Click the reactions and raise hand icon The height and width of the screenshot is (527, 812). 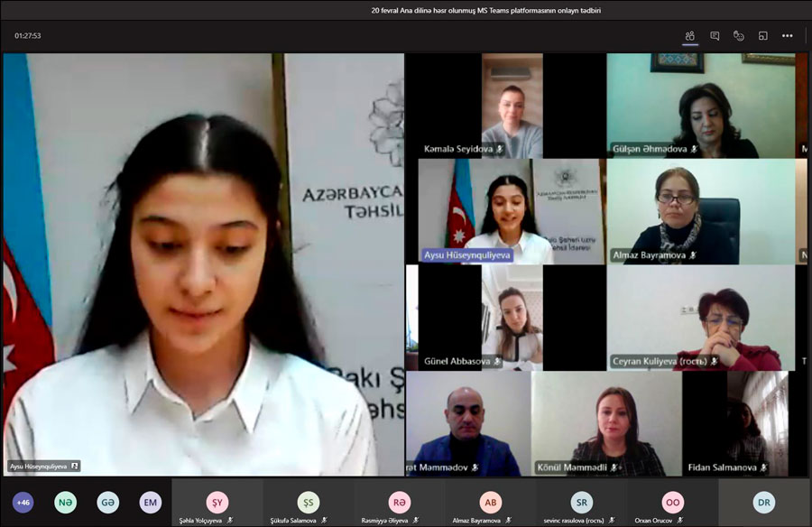point(739,36)
